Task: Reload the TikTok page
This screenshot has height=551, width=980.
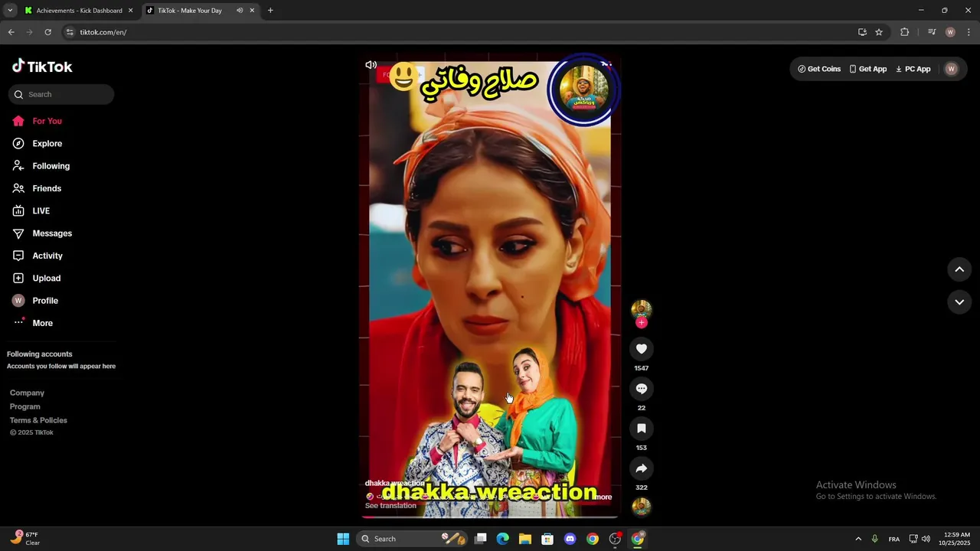Action: point(47,32)
